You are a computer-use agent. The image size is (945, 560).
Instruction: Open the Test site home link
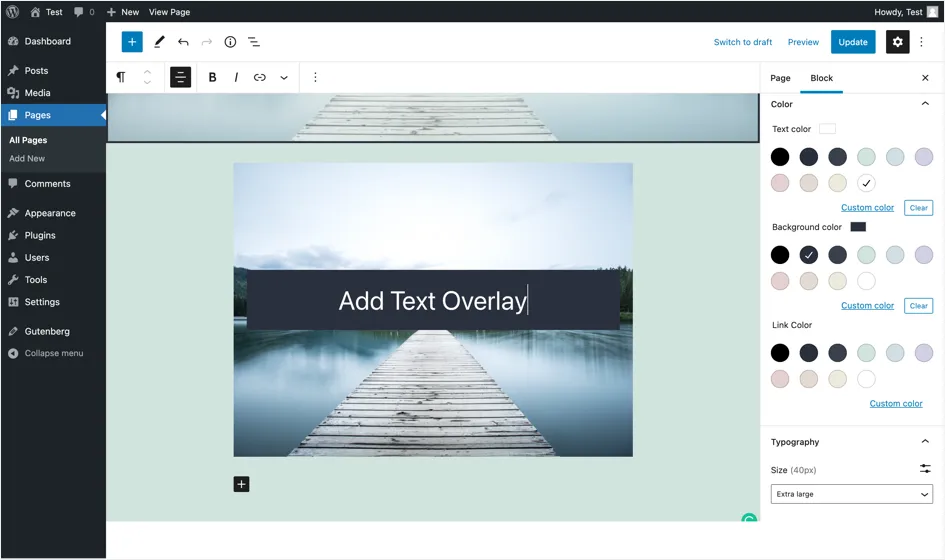click(x=46, y=11)
